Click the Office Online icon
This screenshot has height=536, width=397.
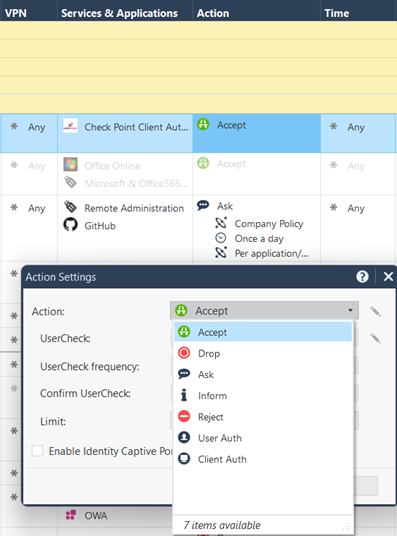(70, 165)
